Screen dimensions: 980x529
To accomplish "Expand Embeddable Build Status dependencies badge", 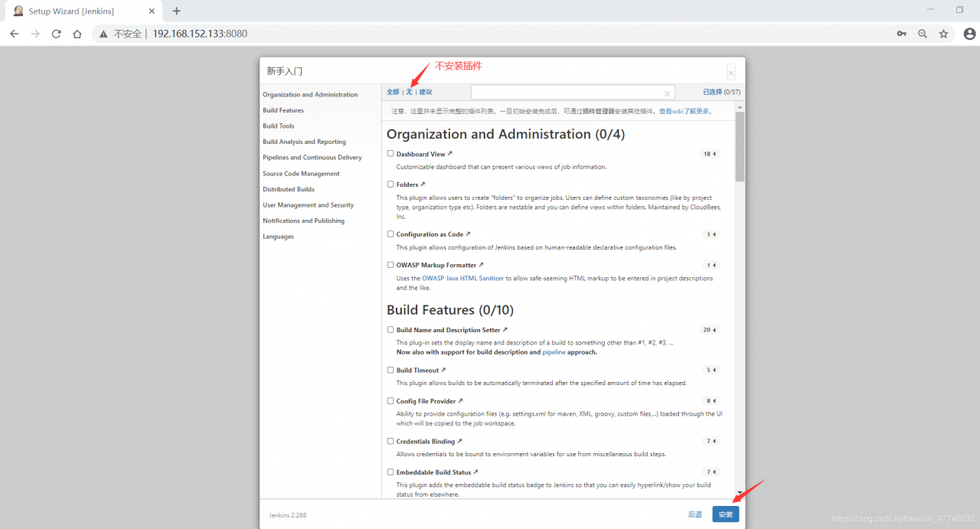I will click(711, 472).
